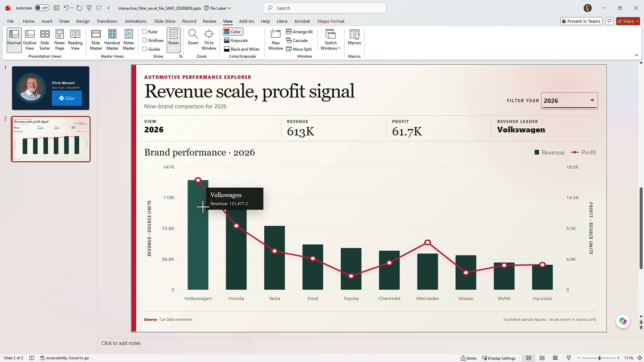Open Notes Master view
The height and width of the screenshot is (362, 644).
[129, 40]
